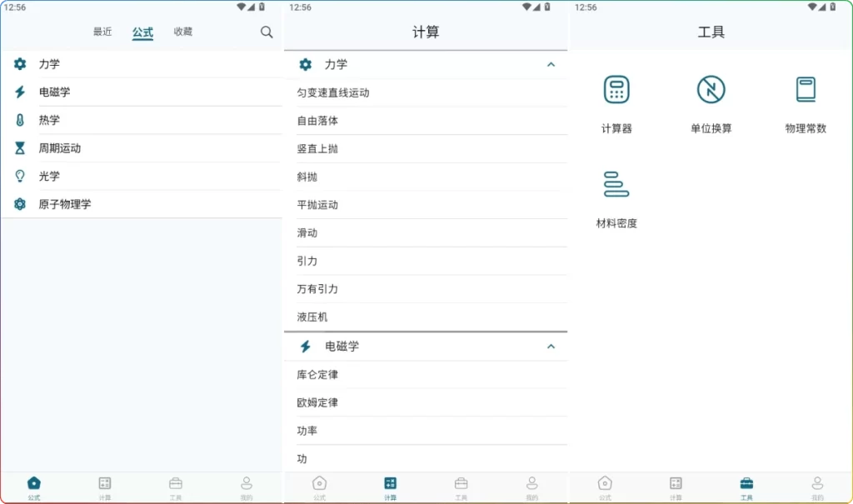Collapse the 电磁学 section chevron
853x504 pixels.
[551, 347]
